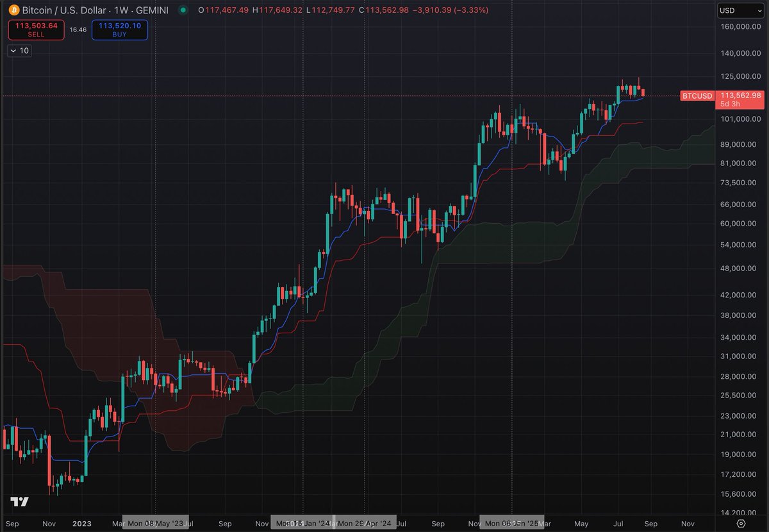Click the change value −3,910.39 (−3.33%)

tap(451, 10)
